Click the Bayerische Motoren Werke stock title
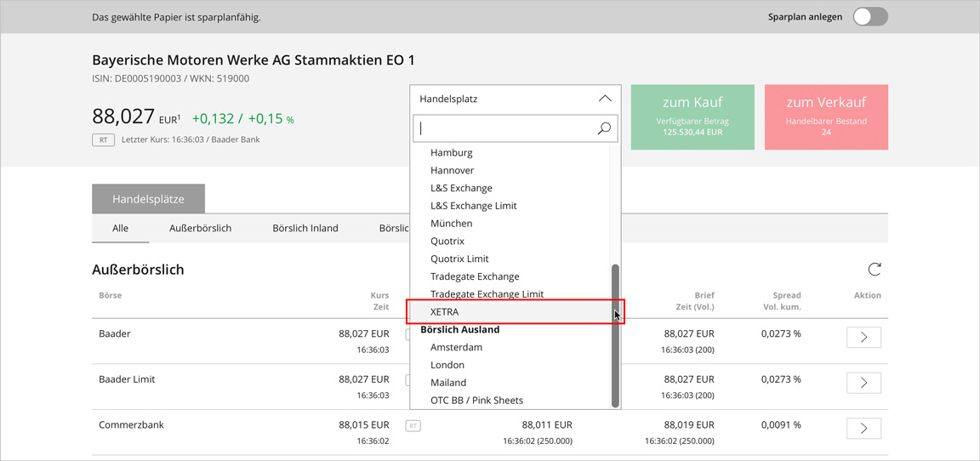 [254, 60]
